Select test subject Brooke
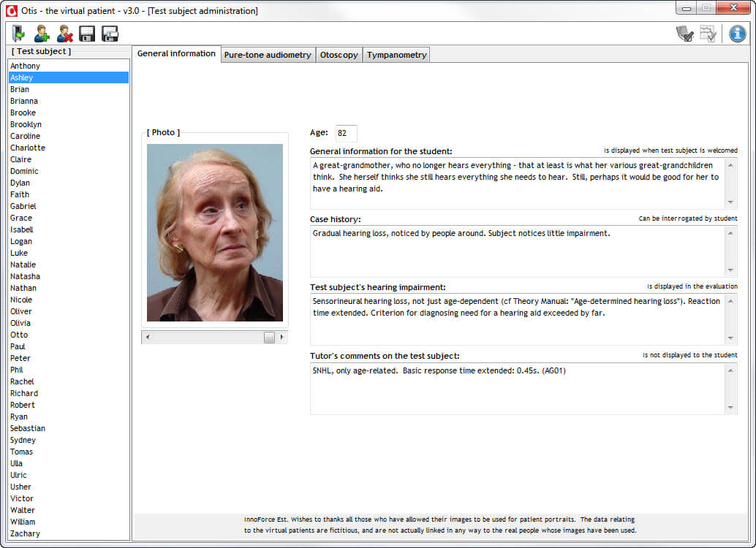This screenshot has height=548, width=756. click(x=69, y=113)
